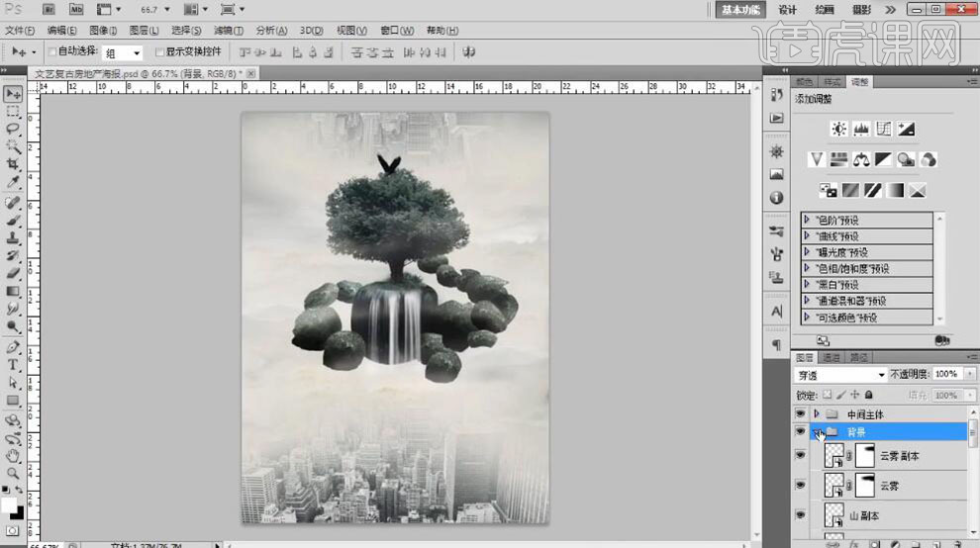
Task: Open the Character panel icon
Action: pyautogui.click(x=776, y=312)
